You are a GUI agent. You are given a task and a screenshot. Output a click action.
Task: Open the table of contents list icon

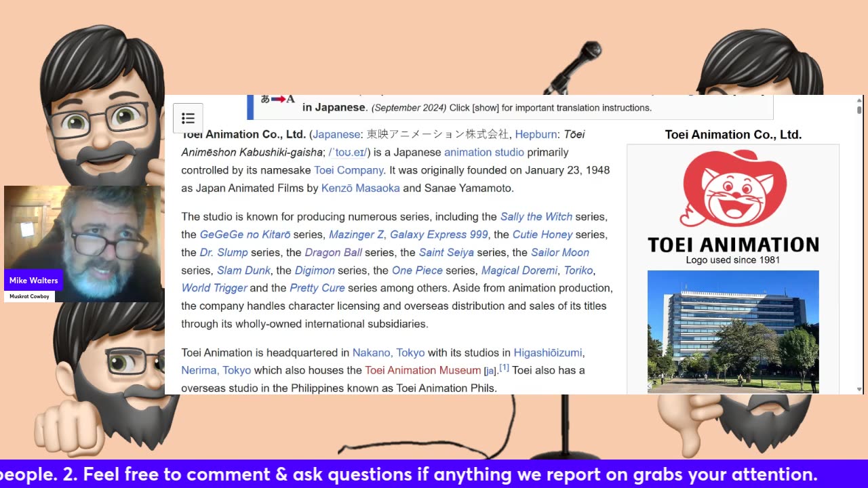click(x=188, y=119)
